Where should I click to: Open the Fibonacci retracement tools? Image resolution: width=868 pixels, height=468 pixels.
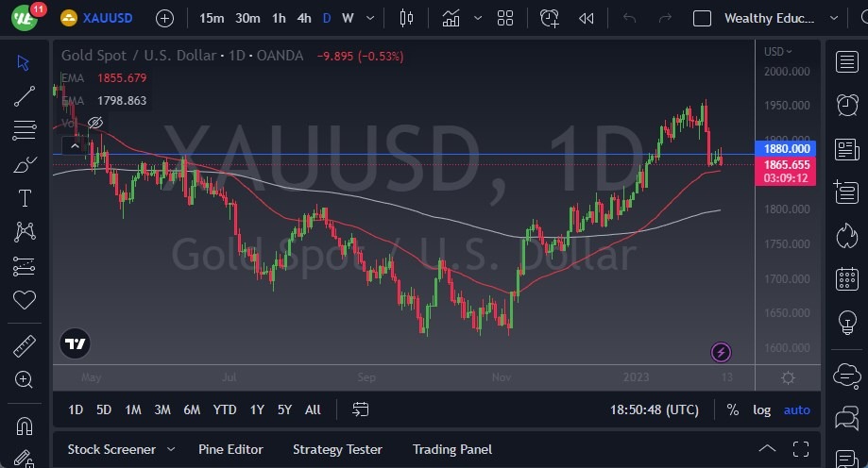pyautogui.click(x=25, y=130)
